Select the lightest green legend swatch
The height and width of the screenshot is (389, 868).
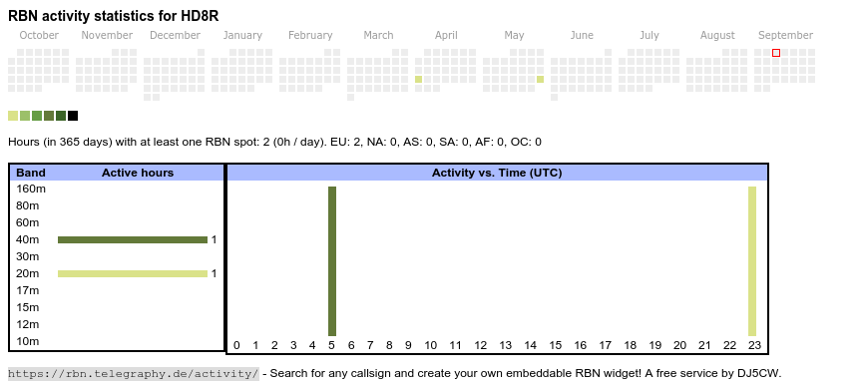[x=13, y=116]
